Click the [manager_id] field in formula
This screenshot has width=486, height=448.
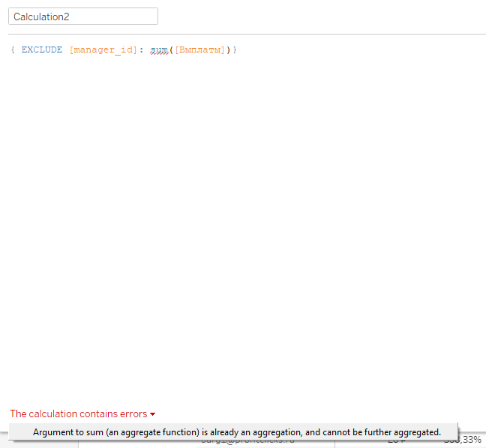(x=103, y=50)
